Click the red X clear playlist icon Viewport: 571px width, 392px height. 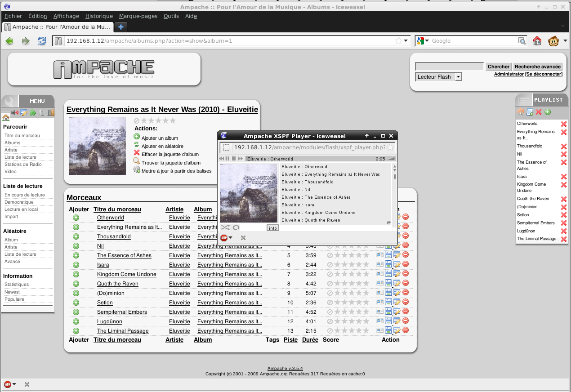(x=539, y=112)
